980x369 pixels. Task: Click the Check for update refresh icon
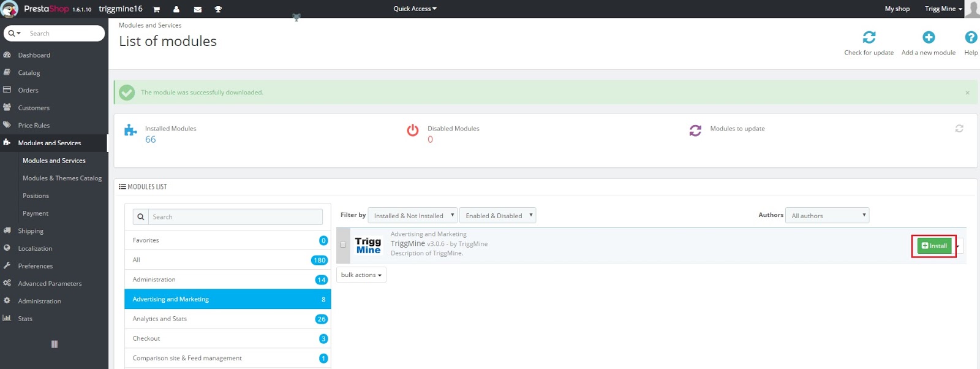[869, 37]
